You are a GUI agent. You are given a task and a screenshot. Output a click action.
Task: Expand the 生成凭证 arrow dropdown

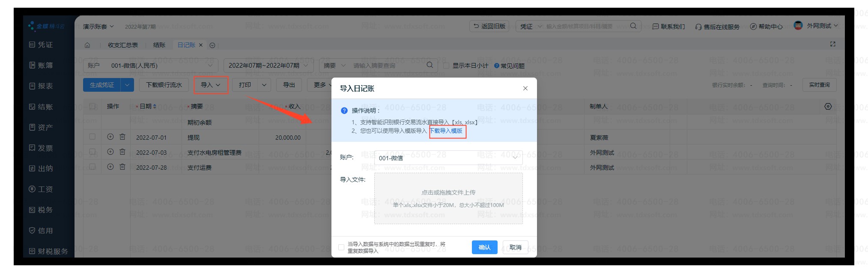127,85
